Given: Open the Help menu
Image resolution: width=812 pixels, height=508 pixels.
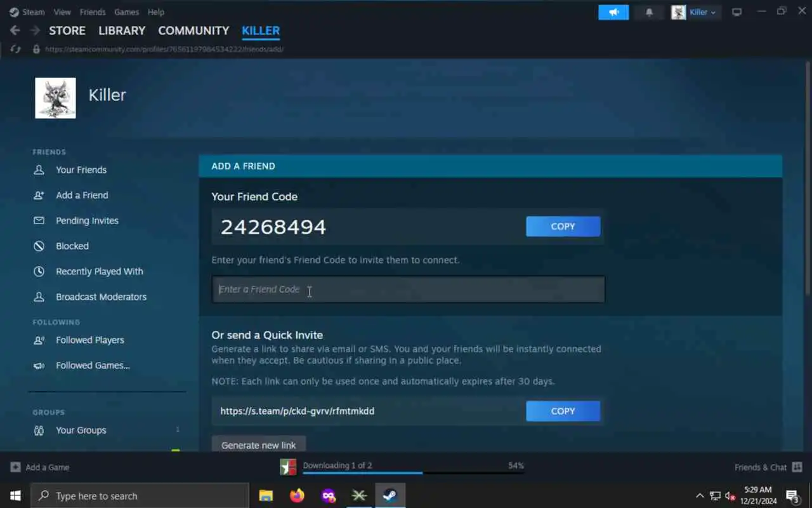Looking at the screenshot, I should pos(156,12).
